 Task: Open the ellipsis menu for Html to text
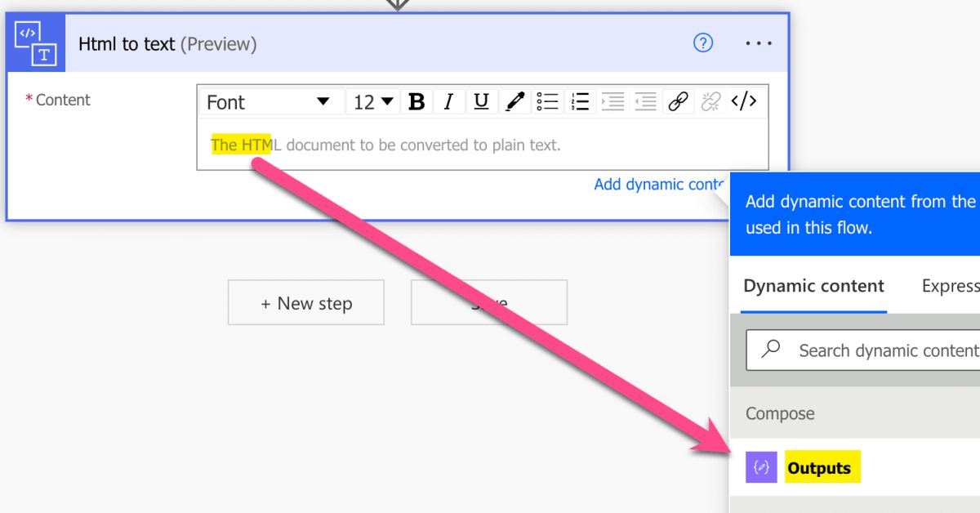pos(758,42)
